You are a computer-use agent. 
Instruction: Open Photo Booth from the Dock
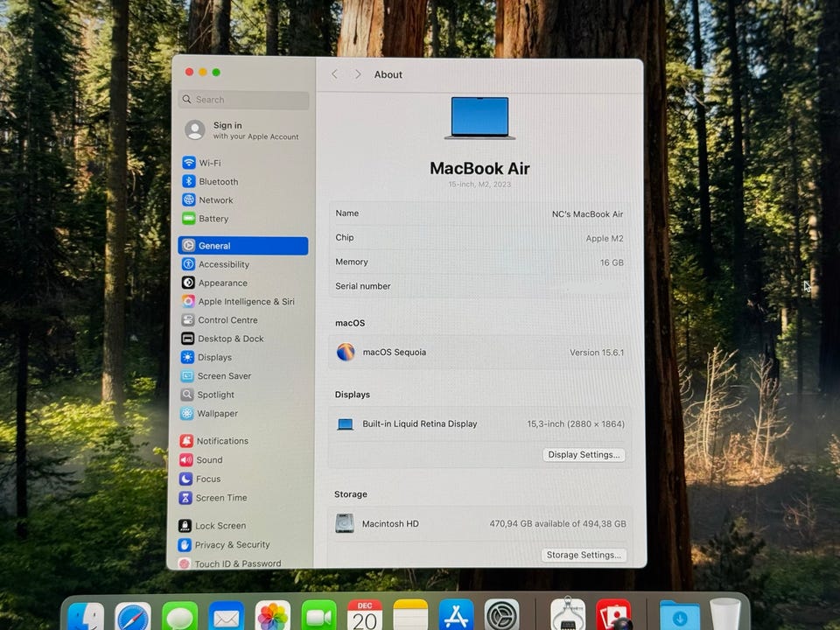[614, 615]
